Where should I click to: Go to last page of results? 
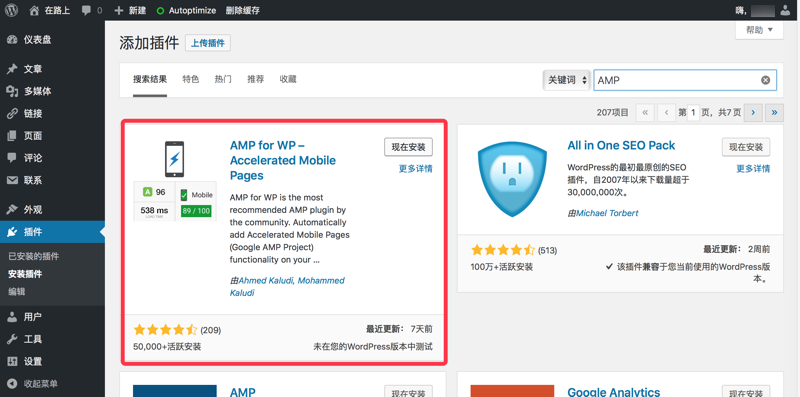(774, 112)
